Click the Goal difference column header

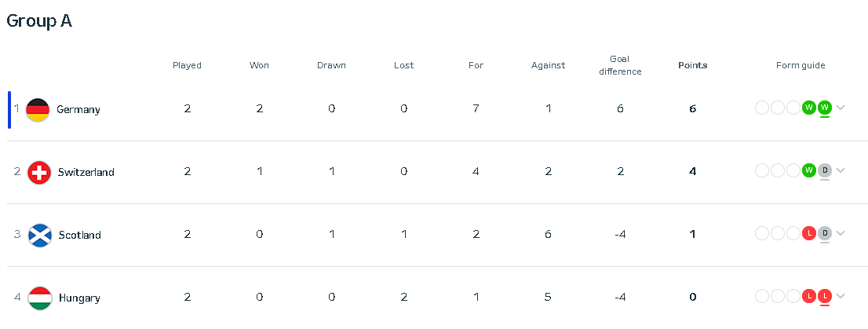(x=620, y=65)
